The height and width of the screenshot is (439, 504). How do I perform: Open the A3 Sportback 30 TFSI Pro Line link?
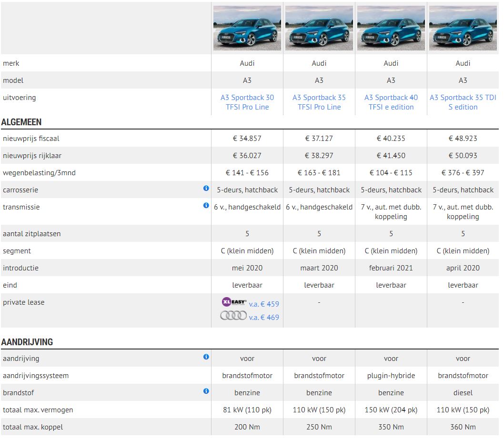coord(247,102)
